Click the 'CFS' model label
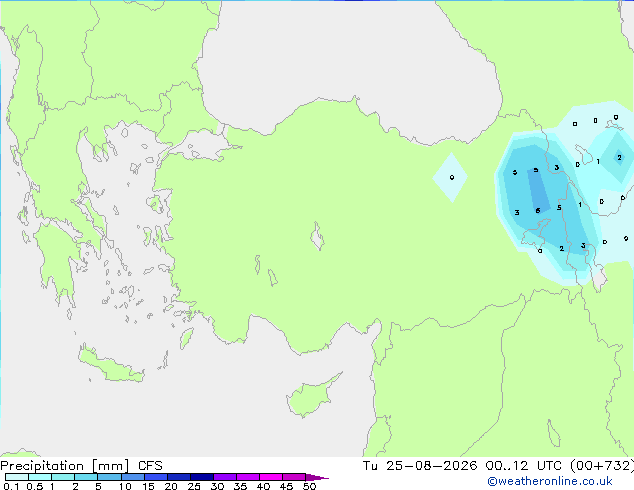Screen dimensions: 634x490 150,466
